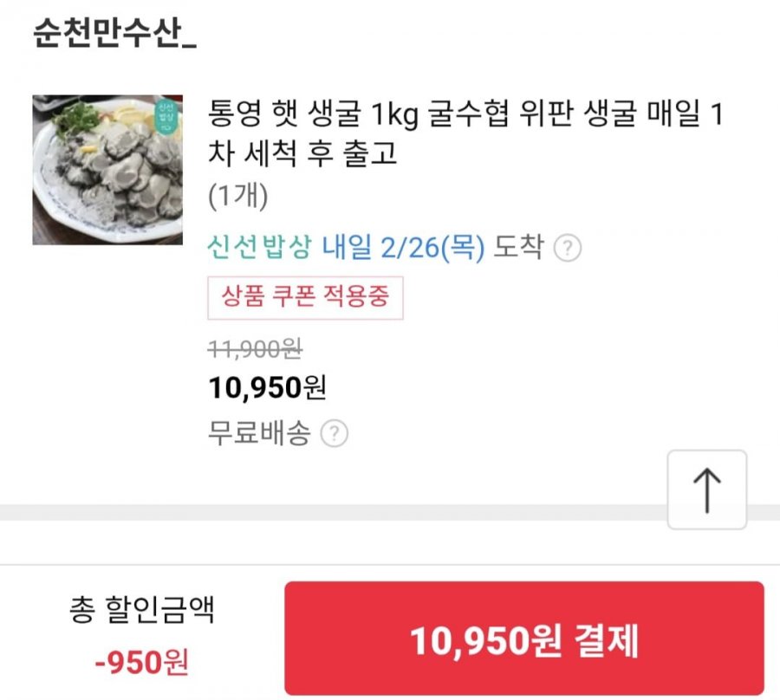This screenshot has width=780, height=700.
Task: Click the help icon beside 도착
Action: pyautogui.click(x=568, y=249)
